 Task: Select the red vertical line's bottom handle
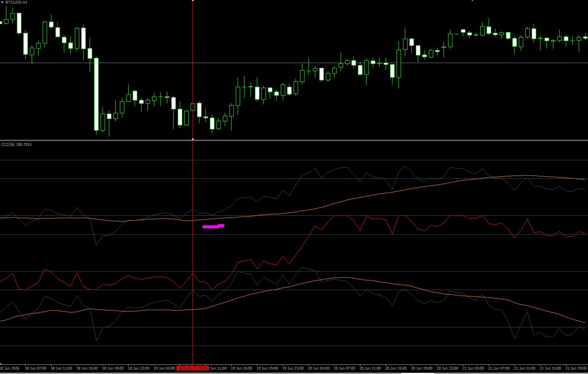tap(193, 139)
